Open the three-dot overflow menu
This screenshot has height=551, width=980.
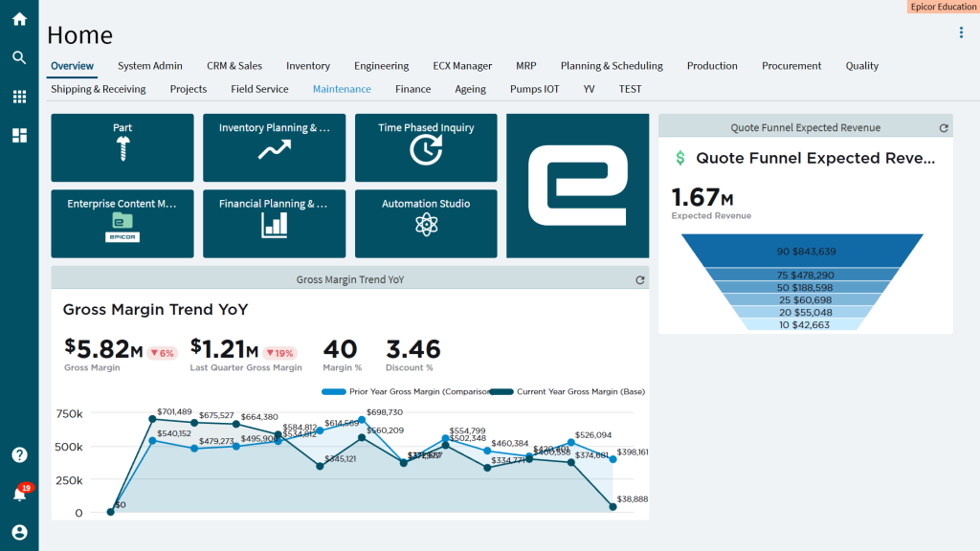coord(961,33)
